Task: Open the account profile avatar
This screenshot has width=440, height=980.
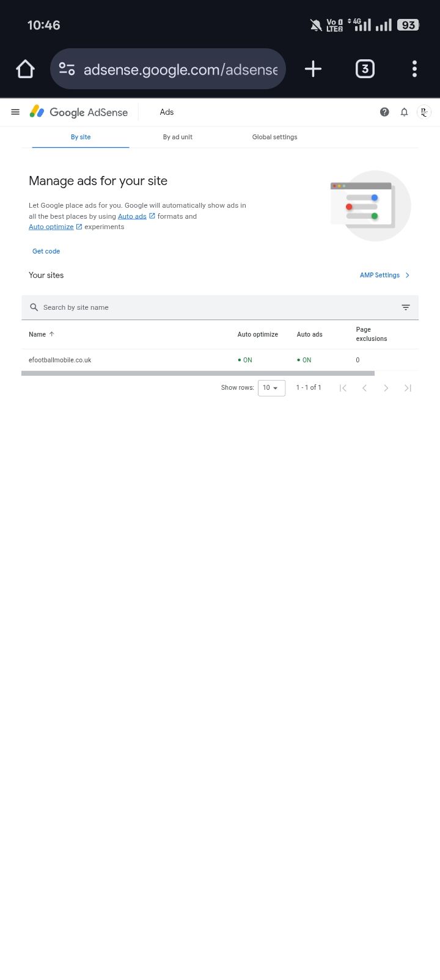Action: tap(424, 112)
